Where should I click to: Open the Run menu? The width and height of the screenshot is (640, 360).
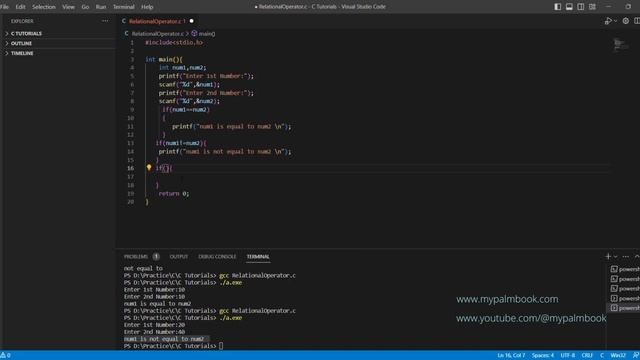click(101, 7)
